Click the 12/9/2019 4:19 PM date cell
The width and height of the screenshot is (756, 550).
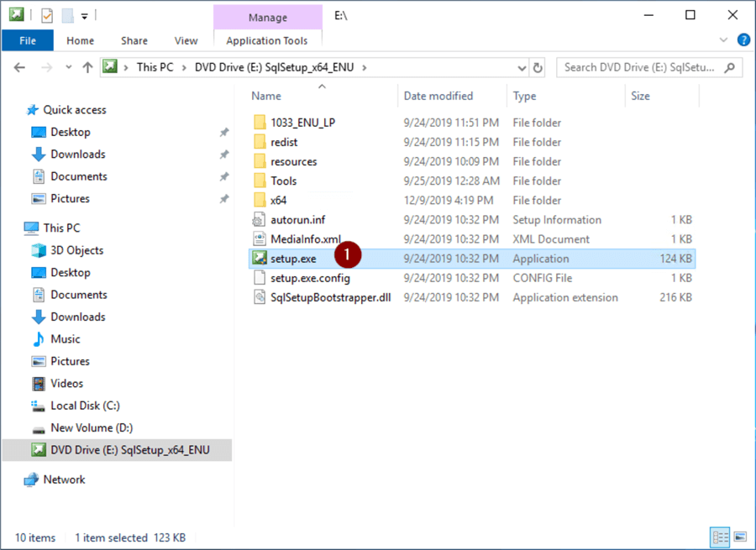(449, 200)
